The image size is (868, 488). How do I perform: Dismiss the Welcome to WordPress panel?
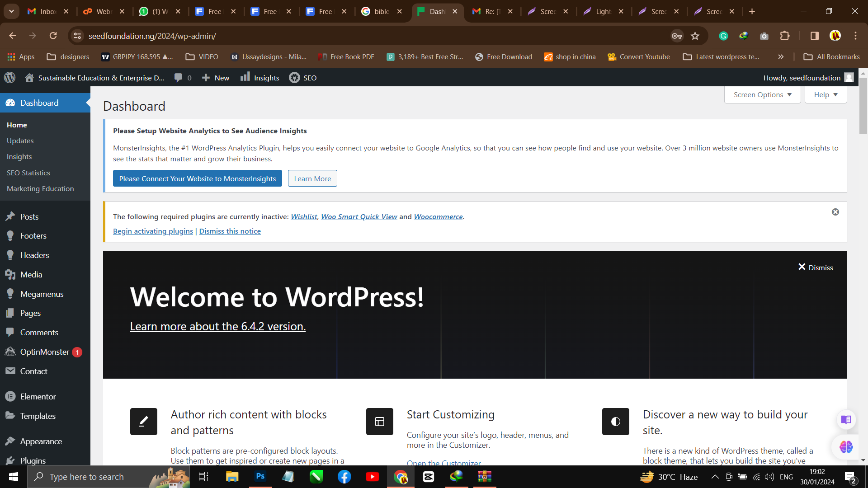pos(816,267)
